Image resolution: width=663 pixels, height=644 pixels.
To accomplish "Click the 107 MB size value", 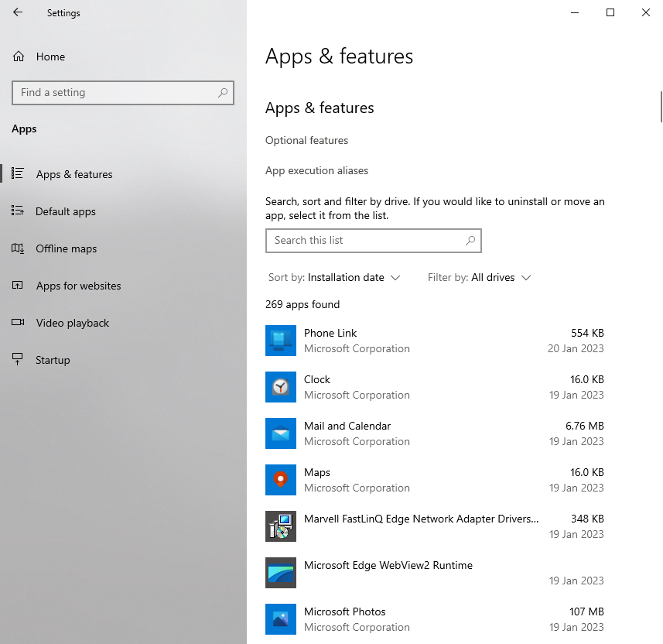I will [x=586, y=611].
